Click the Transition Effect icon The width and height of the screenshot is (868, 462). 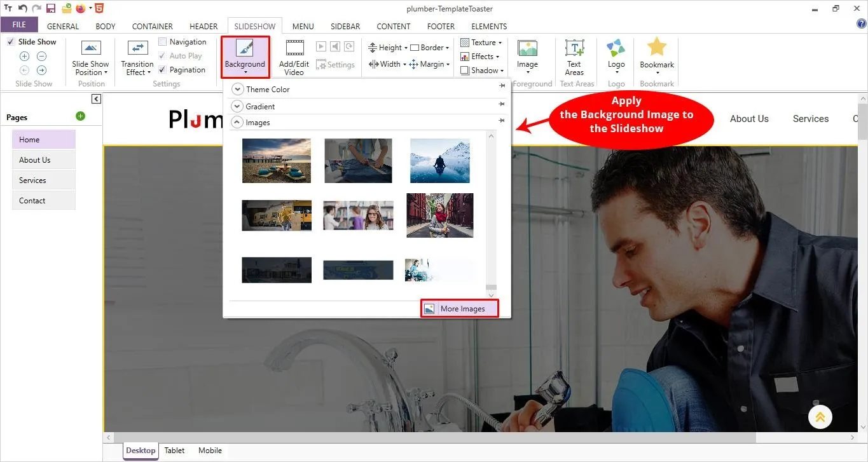(x=137, y=48)
